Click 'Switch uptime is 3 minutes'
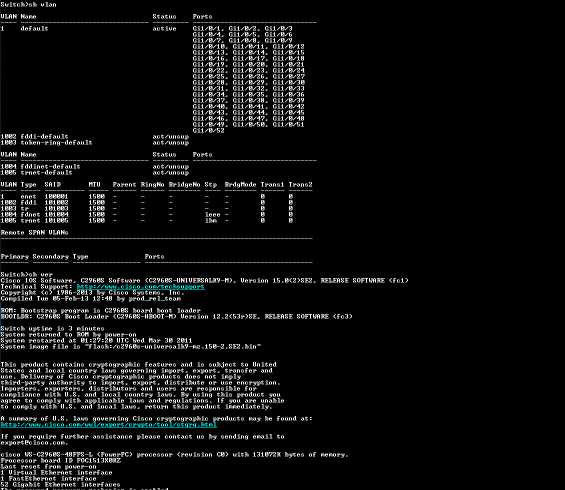This screenshot has height=490, width=565. [x=53, y=329]
